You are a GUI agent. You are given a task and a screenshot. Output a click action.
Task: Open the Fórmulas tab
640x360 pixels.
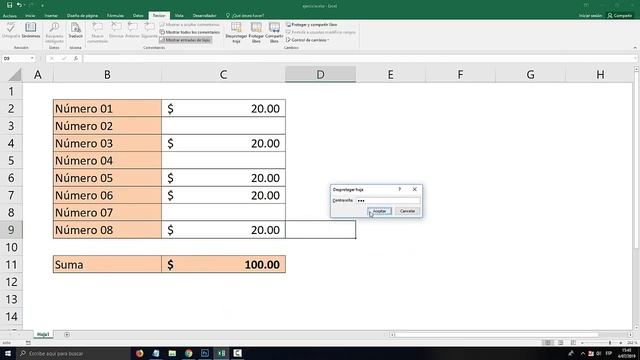coord(116,16)
